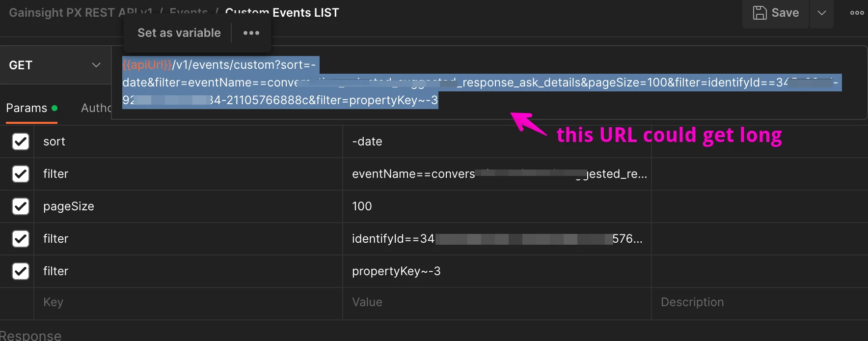Select the sort key cell
The height and width of the screenshot is (341, 868).
tap(188, 142)
